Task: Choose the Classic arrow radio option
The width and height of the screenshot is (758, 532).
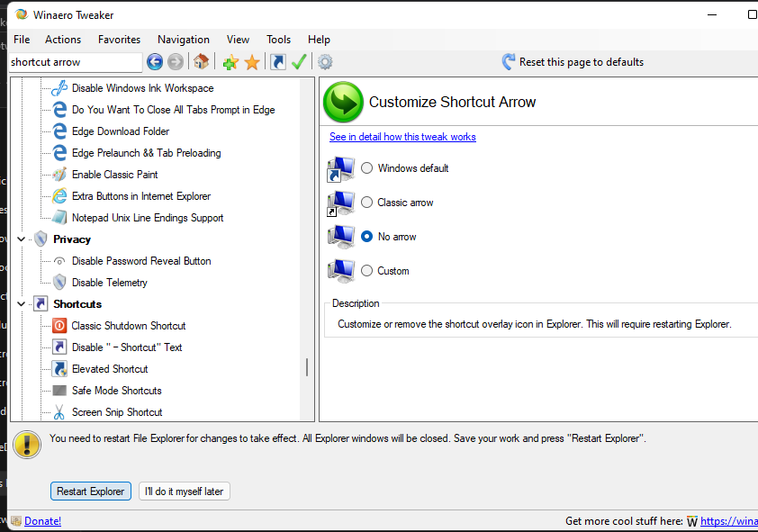Action: (367, 203)
